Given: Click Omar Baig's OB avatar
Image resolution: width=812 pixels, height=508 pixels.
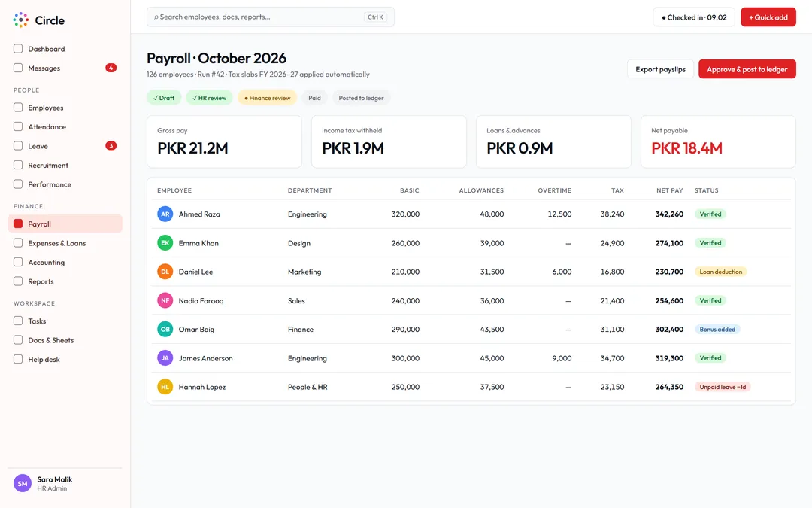Looking at the screenshot, I should click(165, 329).
